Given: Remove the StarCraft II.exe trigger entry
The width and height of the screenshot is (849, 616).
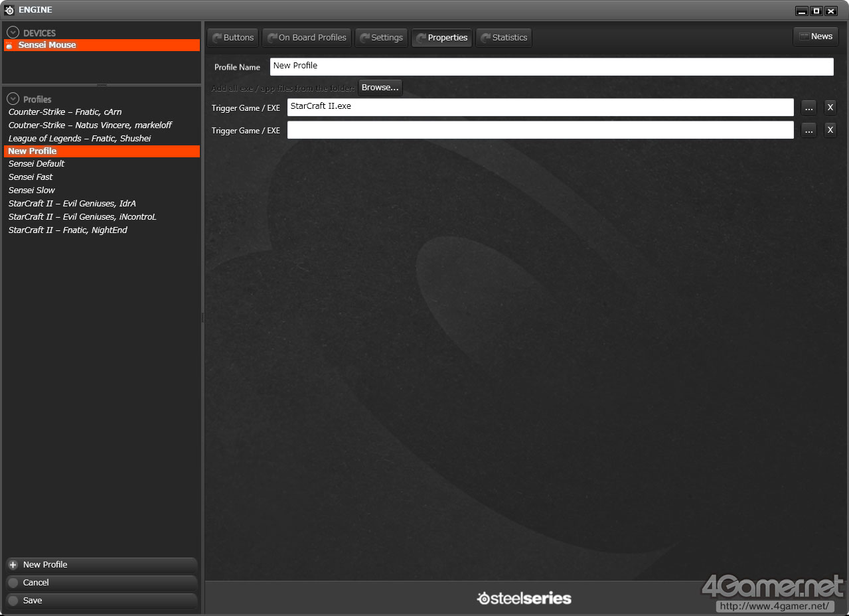Looking at the screenshot, I should pos(830,108).
